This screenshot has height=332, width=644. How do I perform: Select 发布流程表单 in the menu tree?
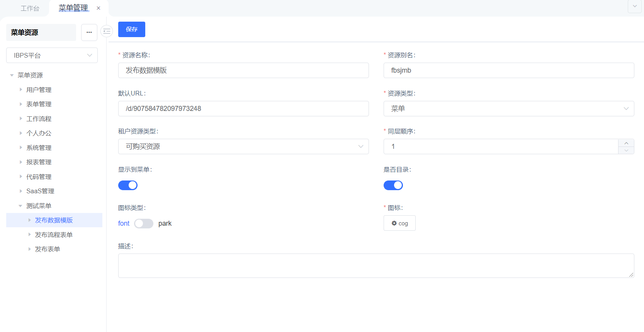click(54, 235)
